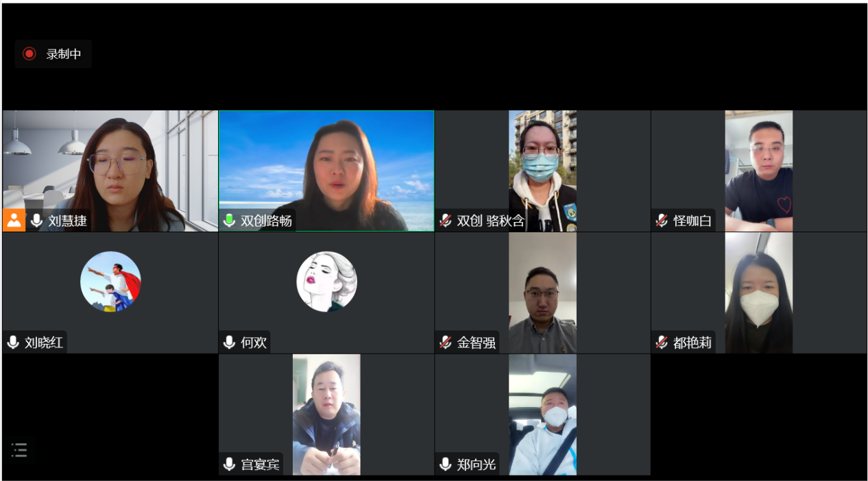Click the microphone icon beside 郑向光

click(x=446, y=465)
